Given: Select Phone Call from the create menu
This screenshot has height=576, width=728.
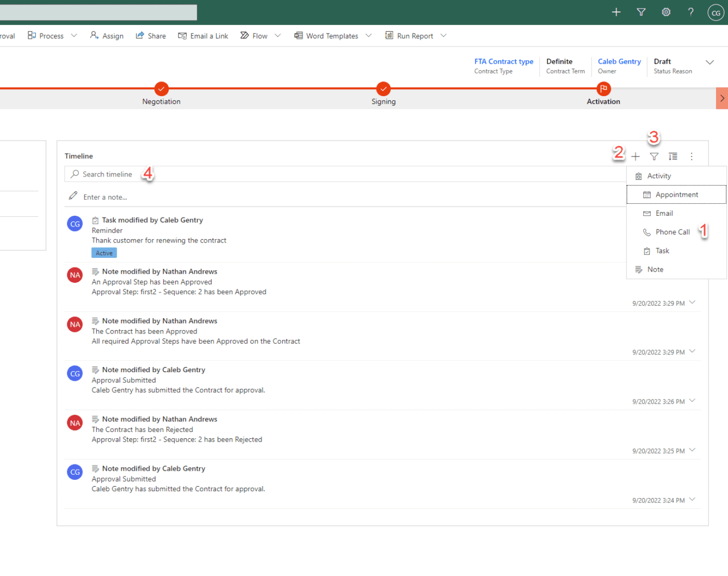Looking at the screenshot, I should pos(673,232).
